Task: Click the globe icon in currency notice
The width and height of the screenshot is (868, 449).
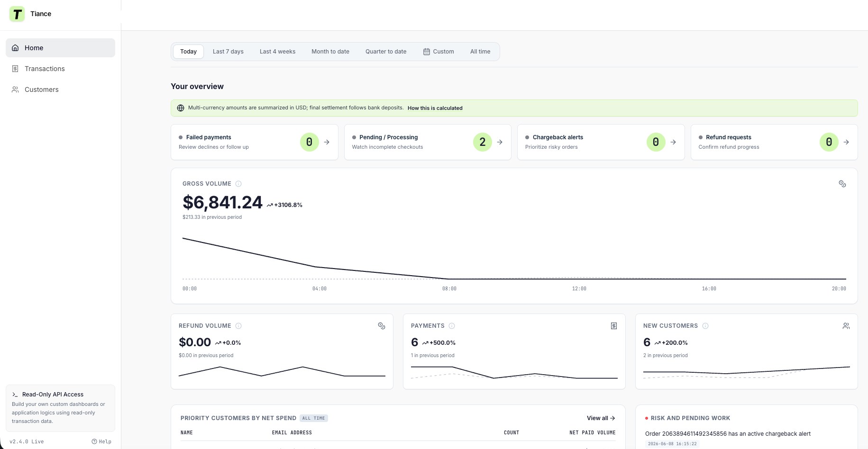Action: click(181, 108)
